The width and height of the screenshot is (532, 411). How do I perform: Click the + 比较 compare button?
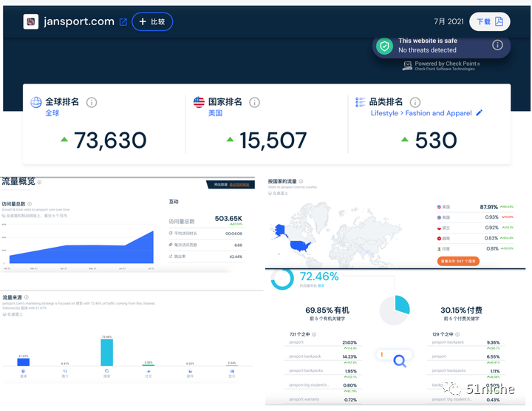coord(152,21)
